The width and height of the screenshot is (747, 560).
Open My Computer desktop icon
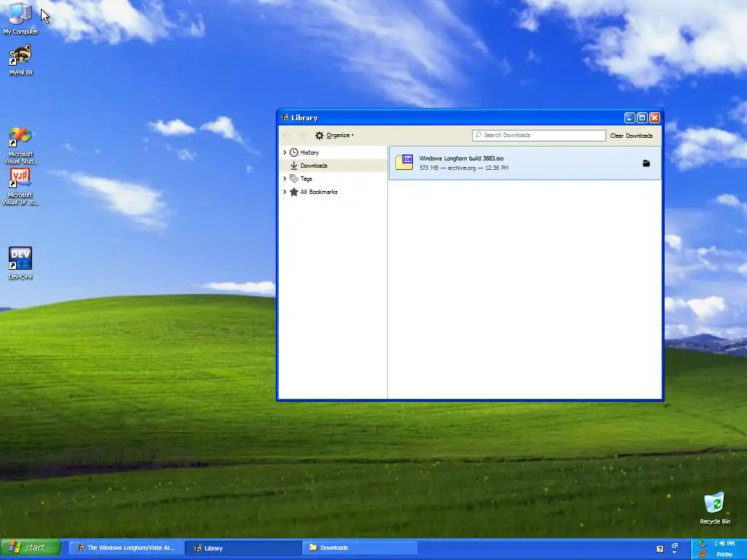tap(20, 19)
